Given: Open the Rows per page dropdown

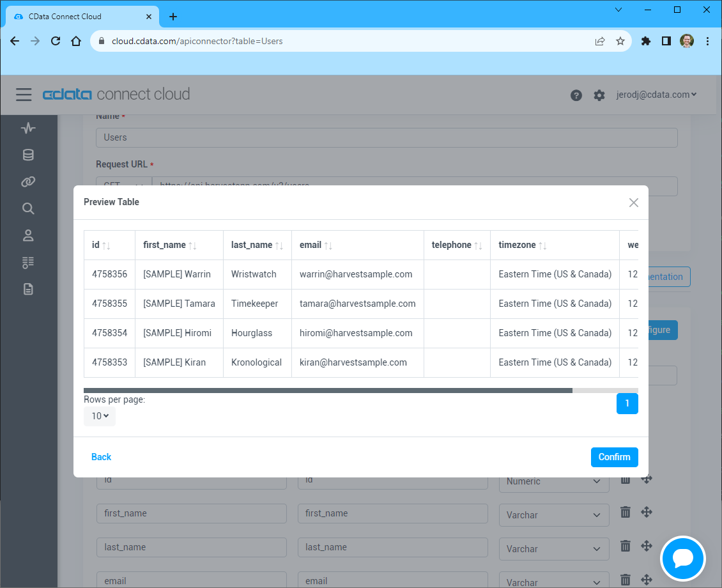Looking at the screenshot, I should coord(100,416).
